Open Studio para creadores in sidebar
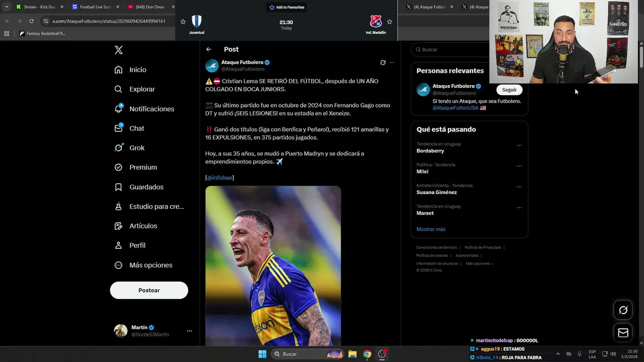644x362 pixels. (149, 206)
